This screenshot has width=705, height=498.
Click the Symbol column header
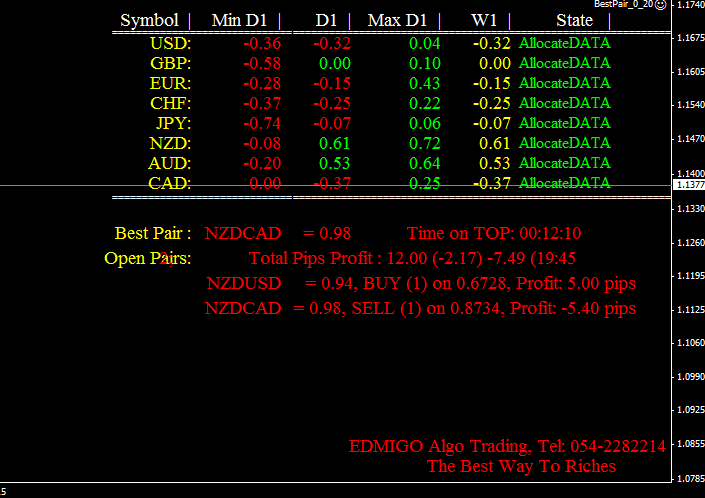point(149,20)
